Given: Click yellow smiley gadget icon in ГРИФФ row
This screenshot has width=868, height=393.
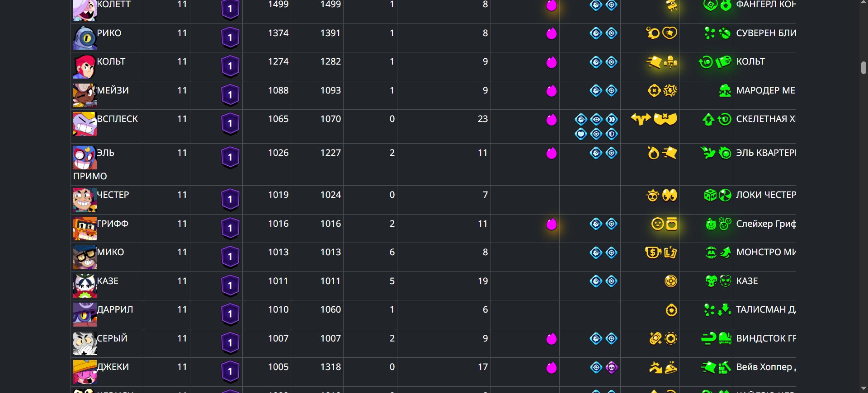Looking at the screenshot, I should point(657,224).
